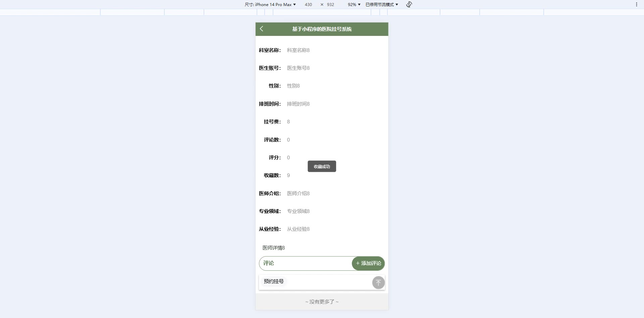Tap the 预约挂号 button
Image resolution: width=644 pixels, height=318 pixels.
tap(274, 281)
